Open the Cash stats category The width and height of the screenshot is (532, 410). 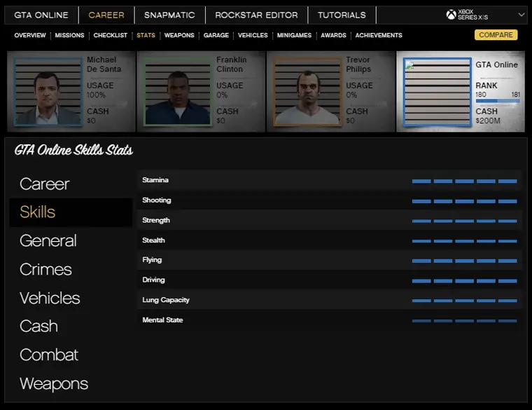[38, 326]
